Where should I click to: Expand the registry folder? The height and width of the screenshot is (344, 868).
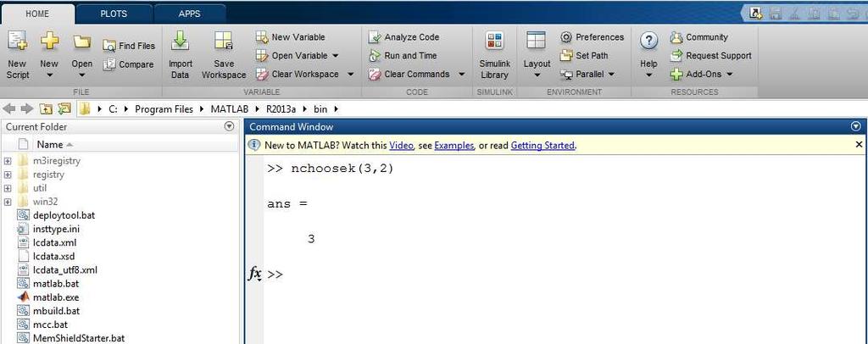coord(8,175)
